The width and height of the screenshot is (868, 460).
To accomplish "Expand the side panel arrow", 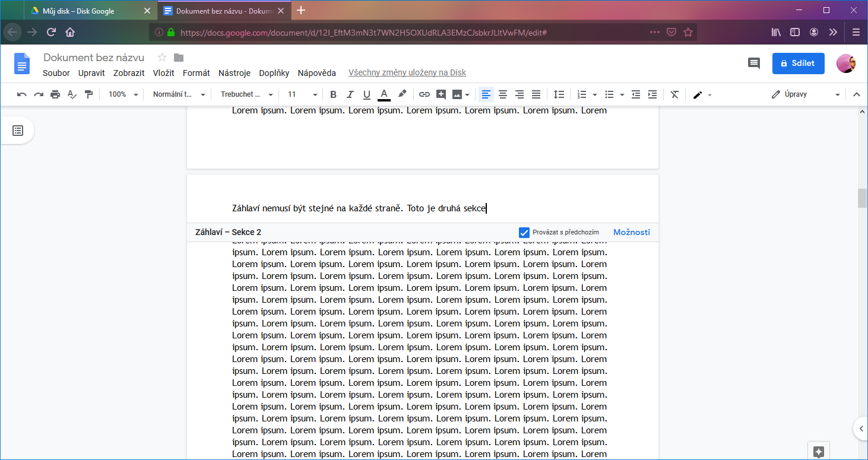I will point(861,428).
